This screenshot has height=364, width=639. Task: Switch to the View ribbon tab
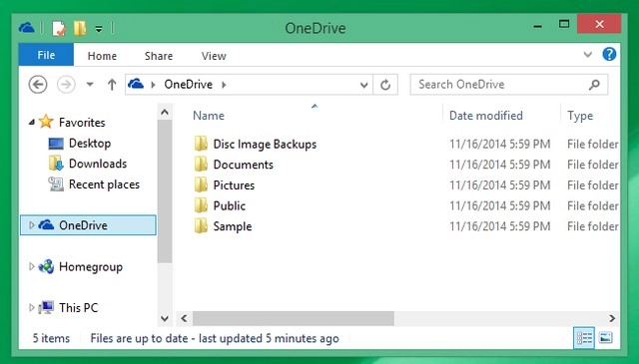coord(214,56)
